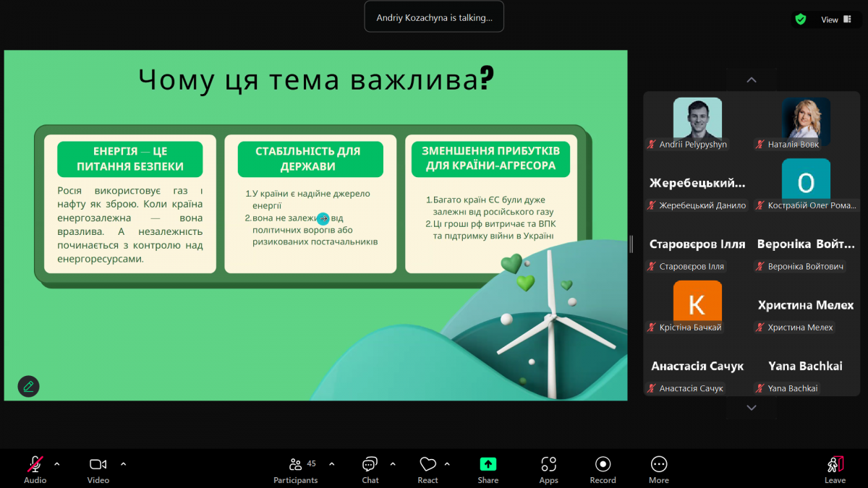Open the meeting Chat panel
This screenshot has width=868, height=488.
[370, 463]
